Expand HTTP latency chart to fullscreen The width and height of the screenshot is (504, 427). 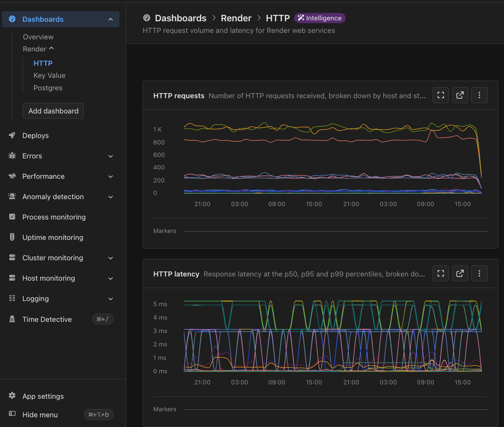coord(441,273)
